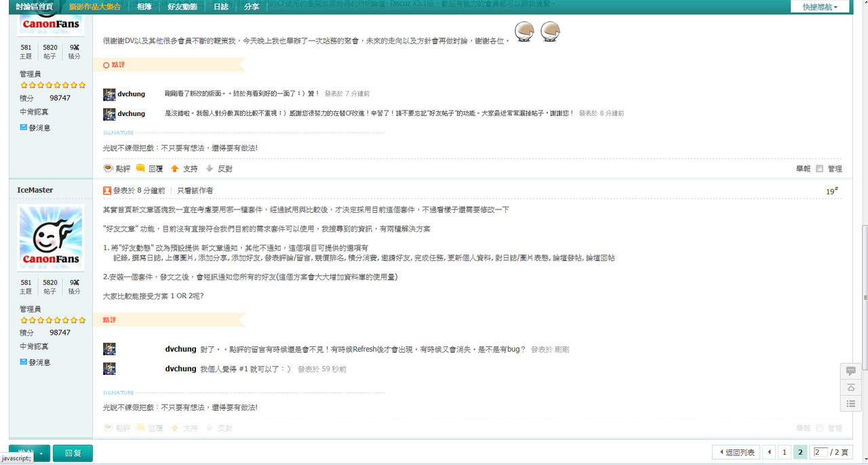Click the 發消息 envelope under IceMaster's avatar in post 19
This screenshot has height=465, width=868.
[24, 362]
